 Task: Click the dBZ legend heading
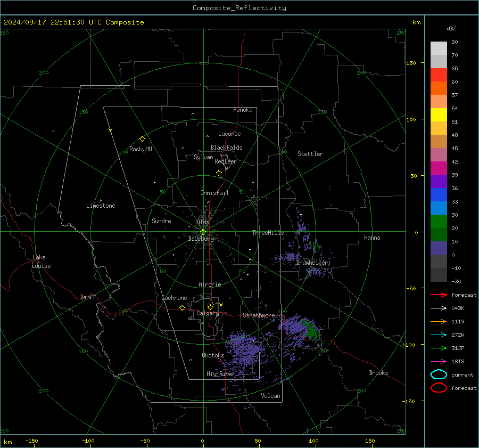click(x=451, y=29)
